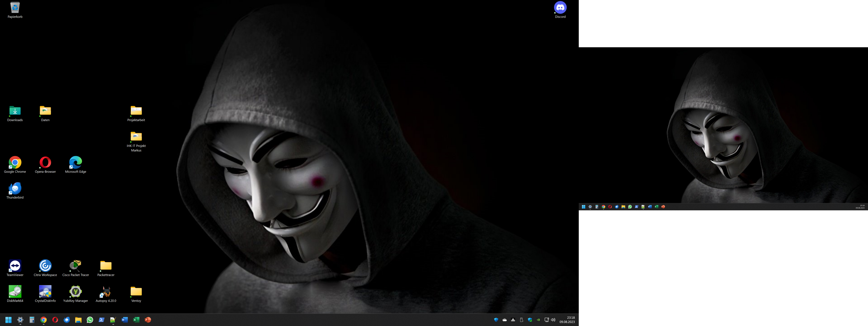868x326 pixels.
Task: Open the OneDrive cloud tray icon
Action: tap(505, 320)
